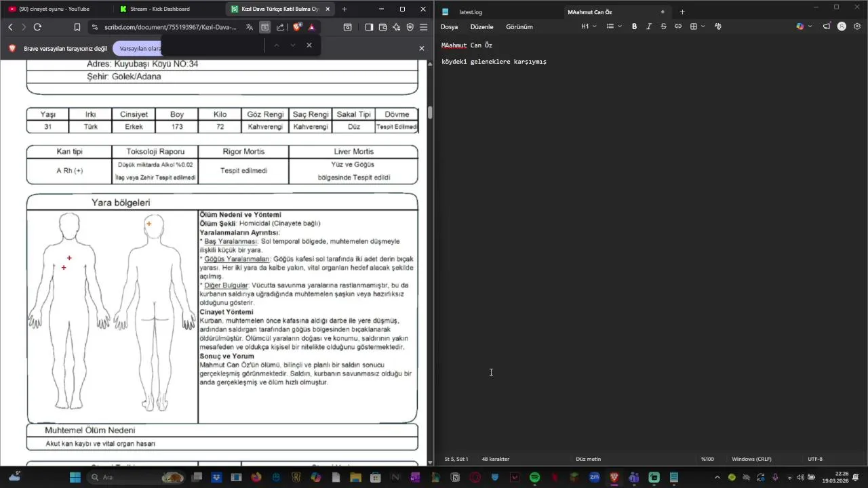Close the find bar
Screen dimensions: 868x488
click(x=309, y=45)
